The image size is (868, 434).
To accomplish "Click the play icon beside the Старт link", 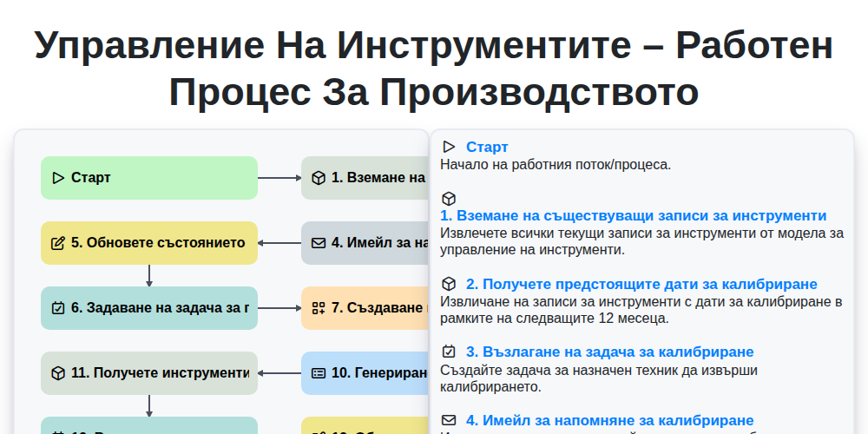I will 449,147.
